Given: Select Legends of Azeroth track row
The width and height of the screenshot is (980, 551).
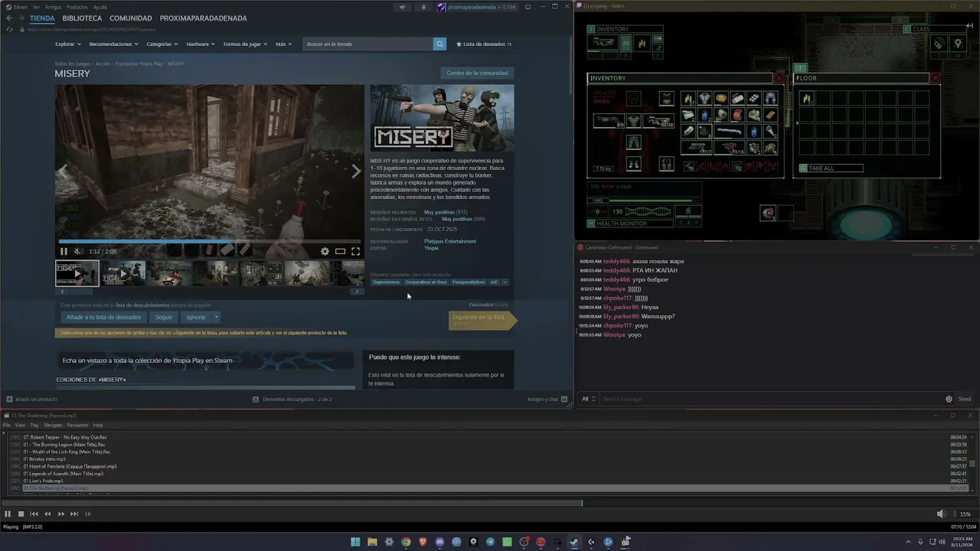Looking at the screenshot, I should click(x=490, y=474).
